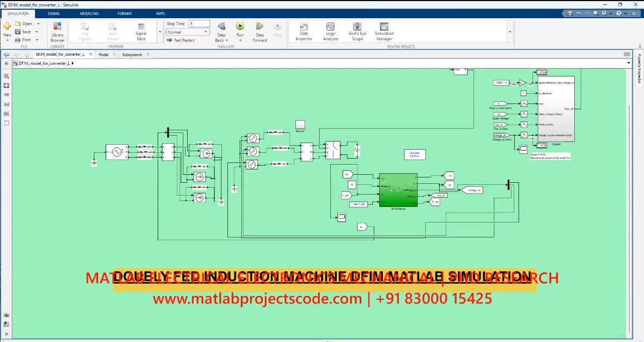The width and height of the screenshot is (644, 342).
Task: Open Signal Table from the Prepare section
Action: coord(140,32)
